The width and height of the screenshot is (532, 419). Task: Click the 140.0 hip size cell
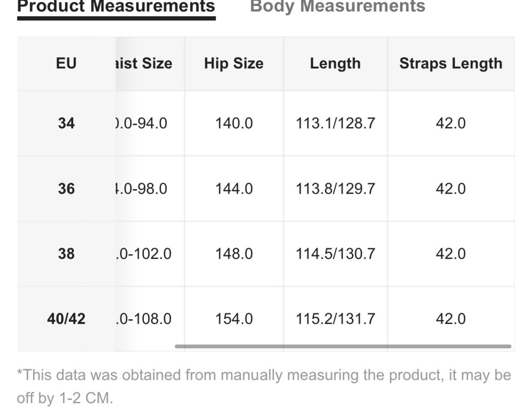(x=234, y=123)
